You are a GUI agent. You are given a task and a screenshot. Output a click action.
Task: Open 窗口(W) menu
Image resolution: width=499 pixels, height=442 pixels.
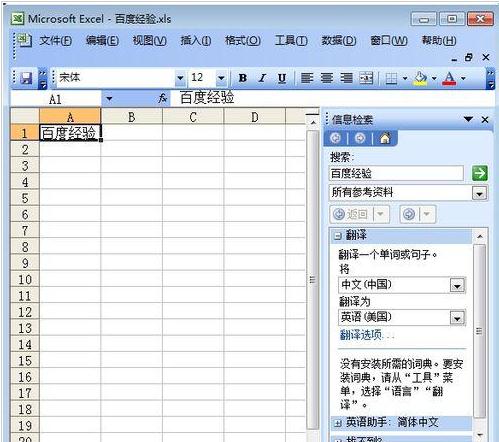pyautogui.click(x=389, y=41)
